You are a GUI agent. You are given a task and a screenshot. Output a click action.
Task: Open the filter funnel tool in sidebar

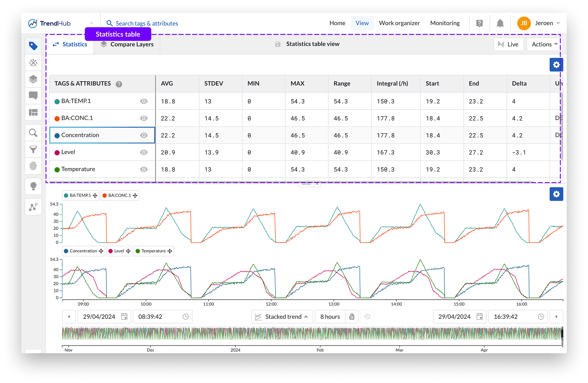tap(33, 149)
